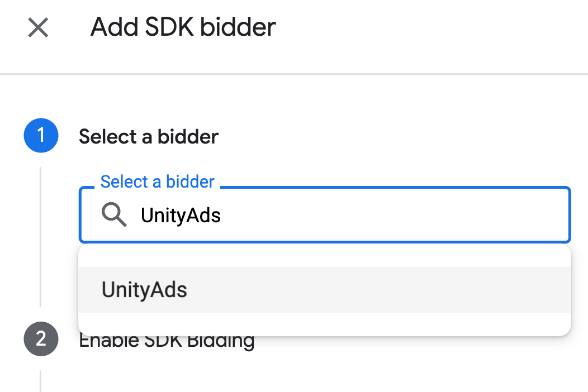
Task: Click blank area right of 'Select a bidder' heading
Action: point(391,136)
